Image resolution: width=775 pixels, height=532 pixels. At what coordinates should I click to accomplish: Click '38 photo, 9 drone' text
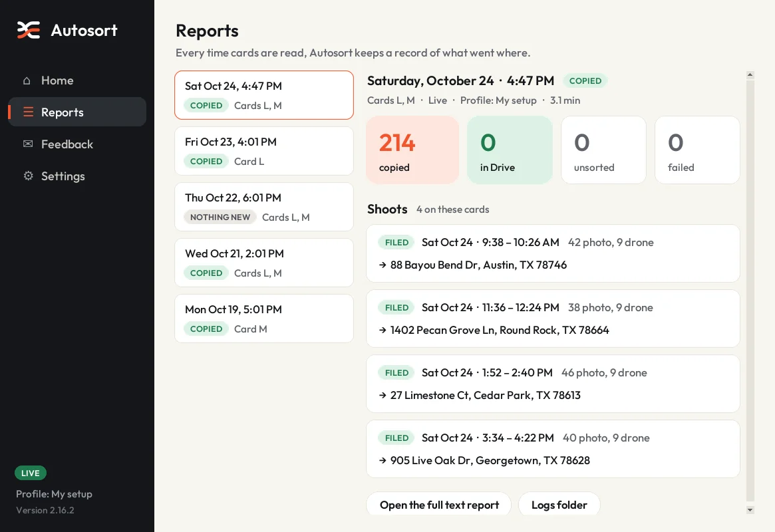[x=611, y=308]
